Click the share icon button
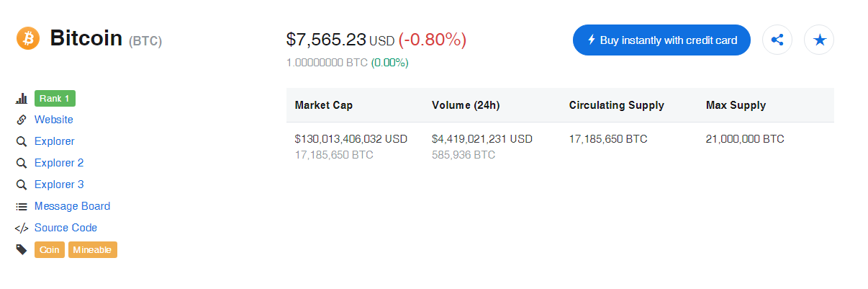The height and width of the screenshot is (289, 868). (777, 40)
